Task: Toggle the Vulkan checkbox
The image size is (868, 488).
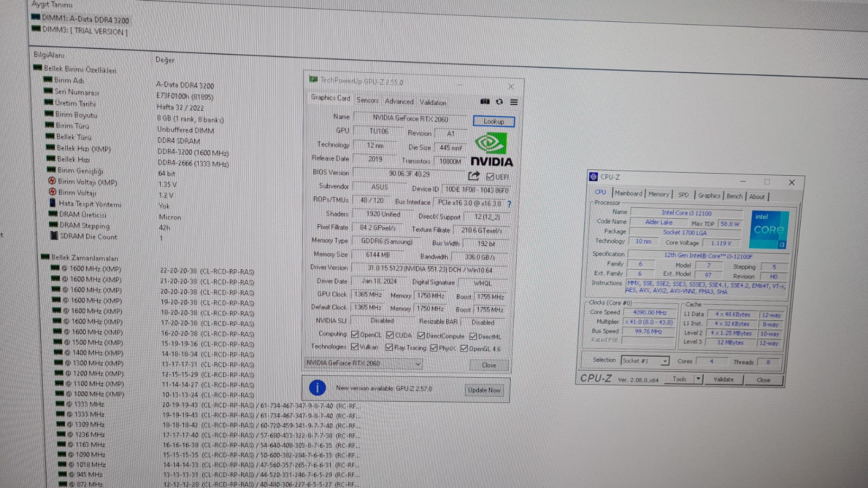Action: tap(355, 346)
